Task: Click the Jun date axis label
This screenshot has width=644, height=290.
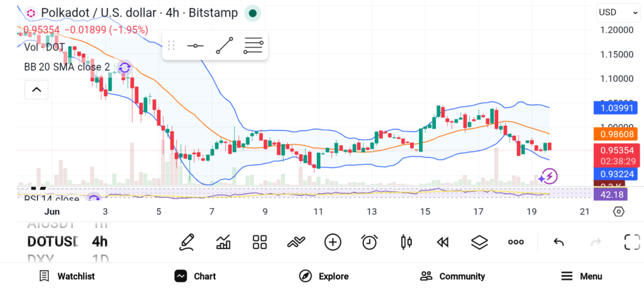Action: point(52,212)
